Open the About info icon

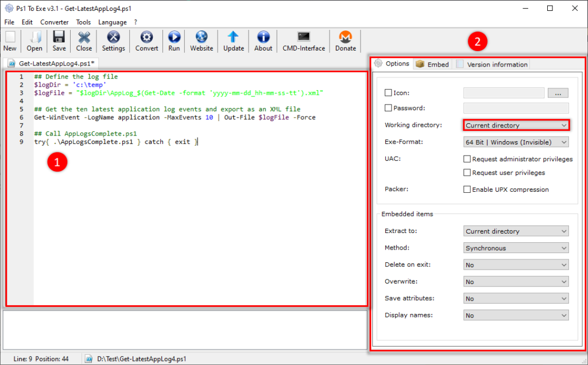263,37
